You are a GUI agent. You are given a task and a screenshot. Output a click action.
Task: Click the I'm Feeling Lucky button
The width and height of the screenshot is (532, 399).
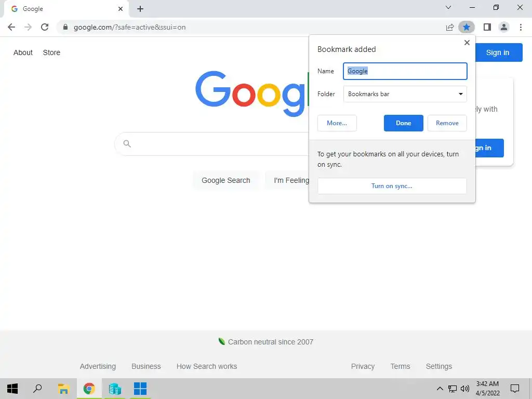pyautogui.click(x=287, y=180)
